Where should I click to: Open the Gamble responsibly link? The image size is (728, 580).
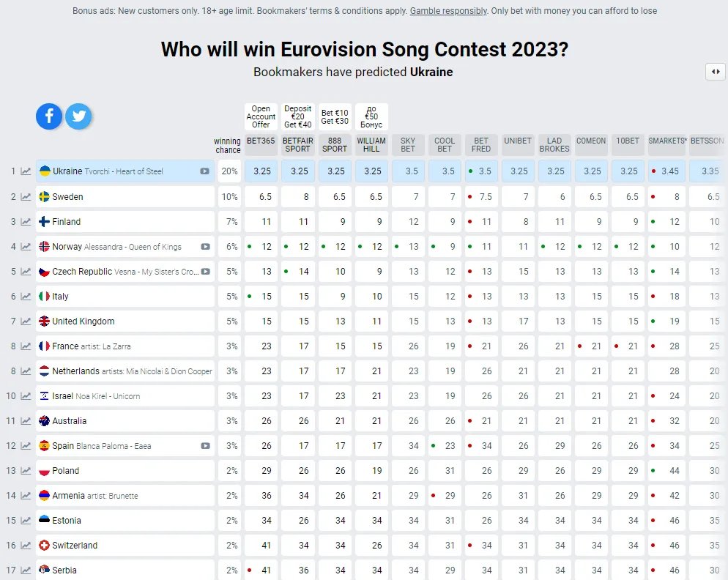point(448,11)
